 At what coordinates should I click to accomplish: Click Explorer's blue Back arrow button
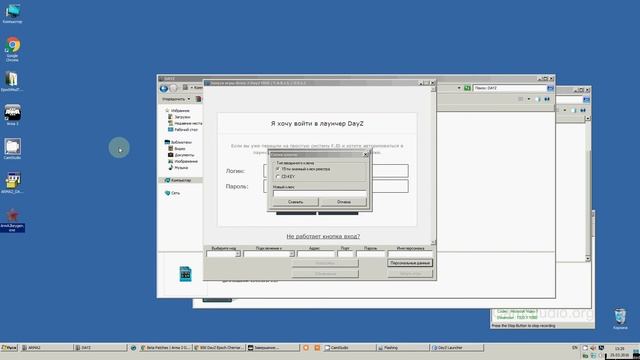point(164,88)
